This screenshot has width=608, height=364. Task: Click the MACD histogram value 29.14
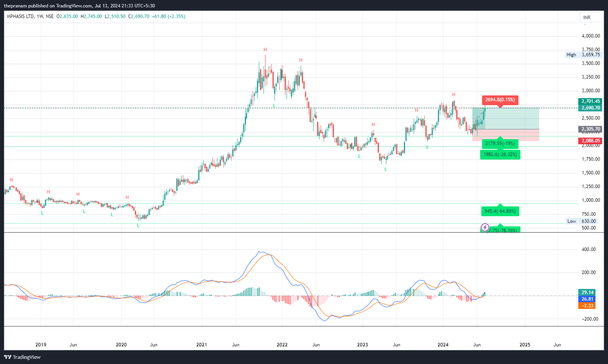(x=587, y=292)
